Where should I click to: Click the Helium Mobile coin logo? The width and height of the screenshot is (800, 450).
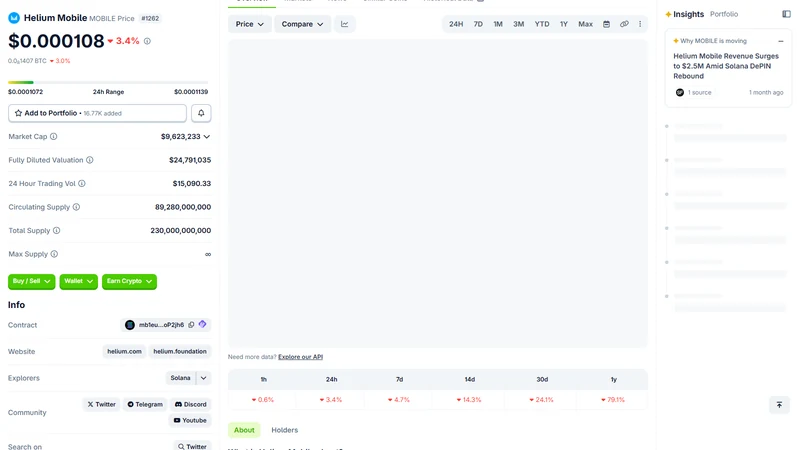point(14,18)
